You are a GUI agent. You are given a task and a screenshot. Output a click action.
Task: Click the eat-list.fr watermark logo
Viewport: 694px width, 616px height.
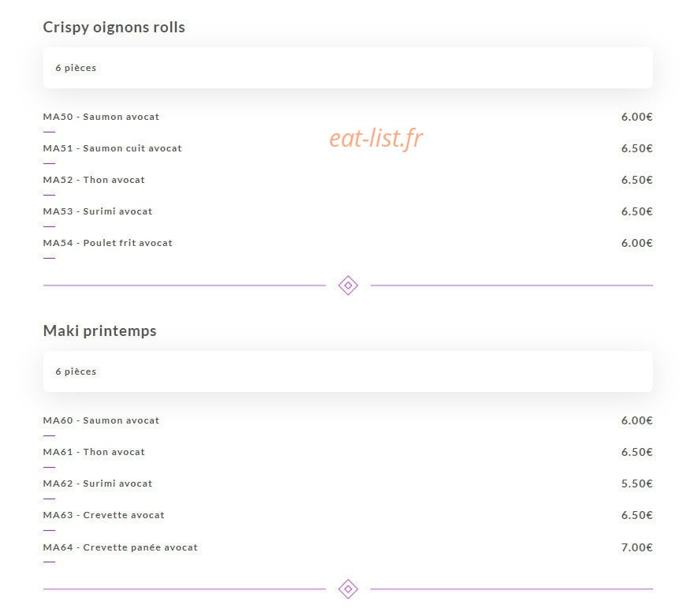click(376, 138)
